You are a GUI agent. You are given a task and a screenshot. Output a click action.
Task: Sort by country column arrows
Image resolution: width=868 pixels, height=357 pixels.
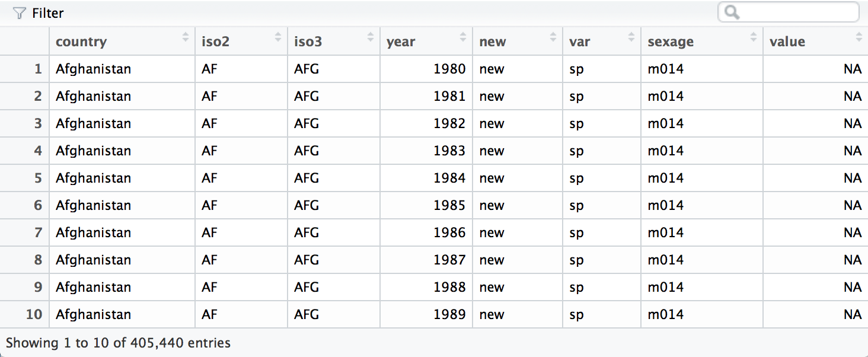click(x=186, y=37)
